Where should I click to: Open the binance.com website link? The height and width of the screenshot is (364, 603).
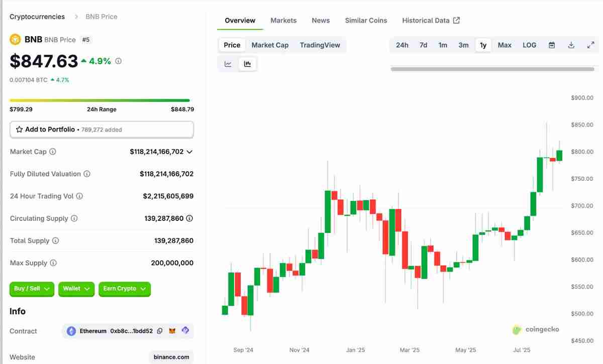coord(171,357)
